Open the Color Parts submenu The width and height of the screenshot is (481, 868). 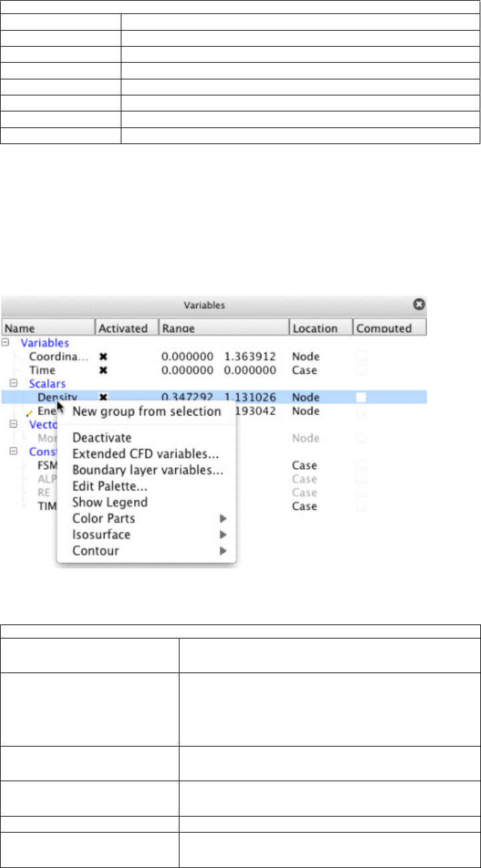pyautogui.click(x=146, y=518)
